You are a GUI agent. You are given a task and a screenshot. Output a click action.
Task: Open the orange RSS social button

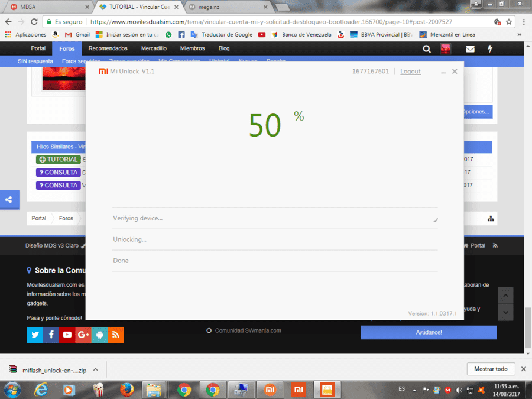pyautogui.click(x=116, y=335)
